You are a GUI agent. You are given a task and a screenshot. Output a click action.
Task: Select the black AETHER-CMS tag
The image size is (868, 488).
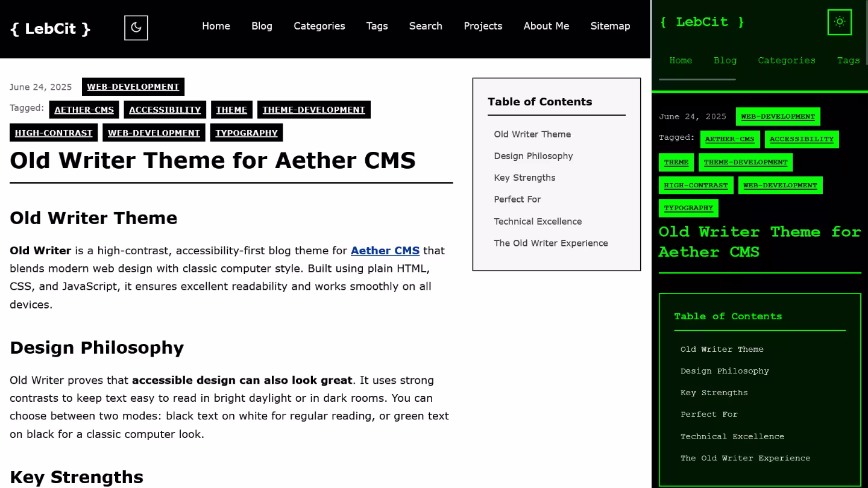pyautogui.click(x=84, y=110)
